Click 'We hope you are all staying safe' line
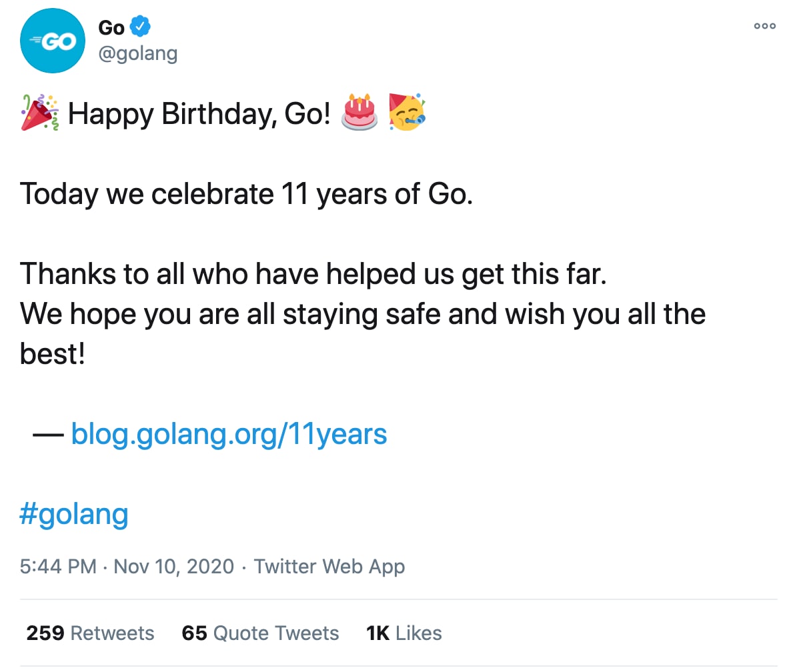The height and width of the screenshot is (672, 795). tap(362, 314)
